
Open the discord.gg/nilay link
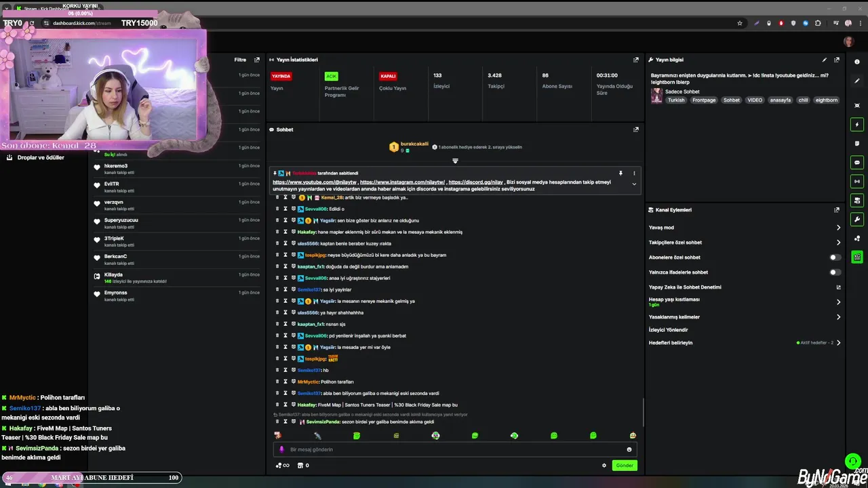click(475, 182)
